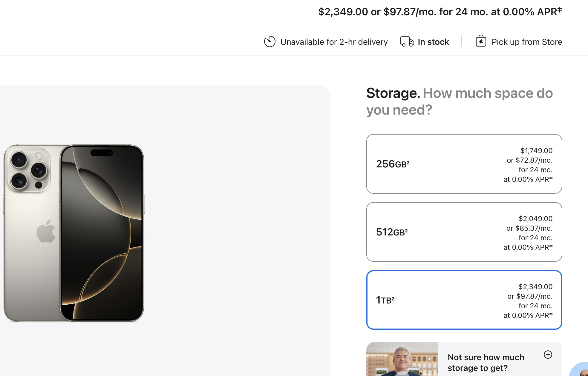588x376 pixels.
Task: Click the "Pick up from Store" link
Action: pos(526,42)
